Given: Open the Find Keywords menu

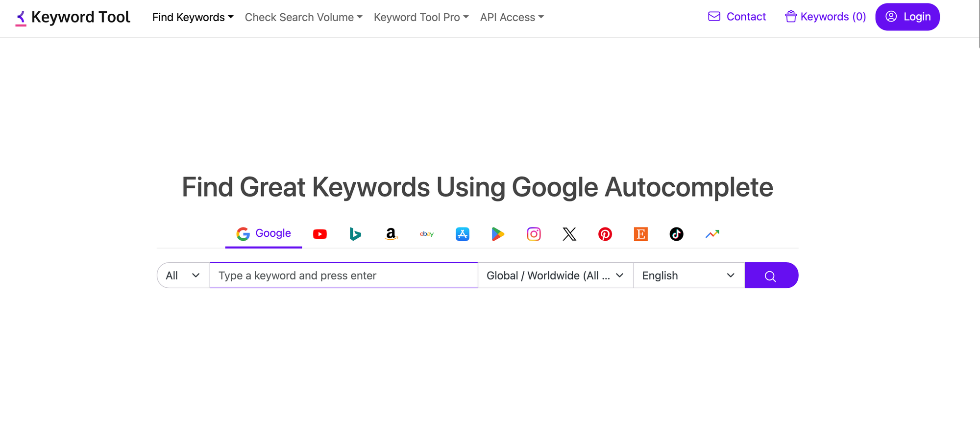Looking at the screenshot, I should coord(193,17).
